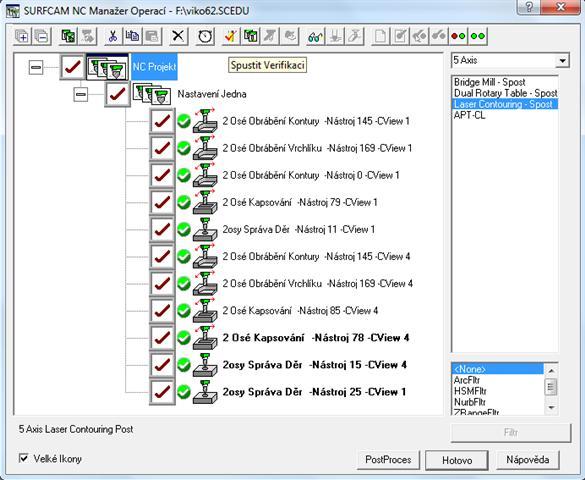Toggle the NC Projekt checkmark box

click(73, 67)
